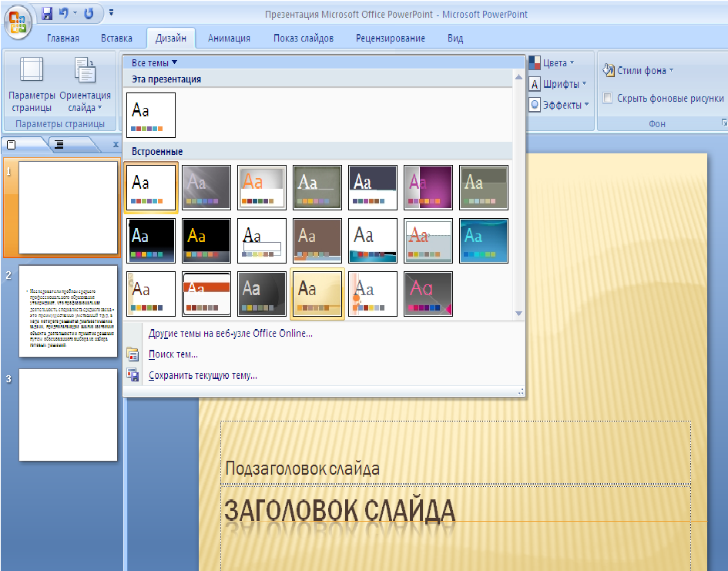This screenshot has width=728, height=571.
Task: Open Фон group dialog launcher
Action: pyautogui.click(x=724, y=123)
